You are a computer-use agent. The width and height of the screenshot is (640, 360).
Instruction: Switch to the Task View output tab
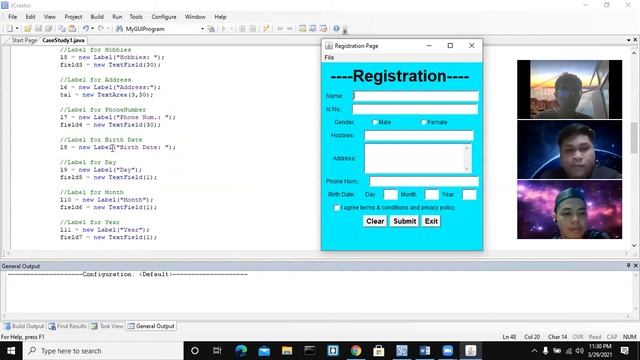[x=107, y=326]
